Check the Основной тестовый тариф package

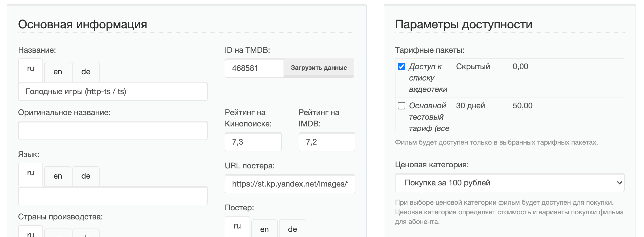pyautogui.click(x=402, y=106)
